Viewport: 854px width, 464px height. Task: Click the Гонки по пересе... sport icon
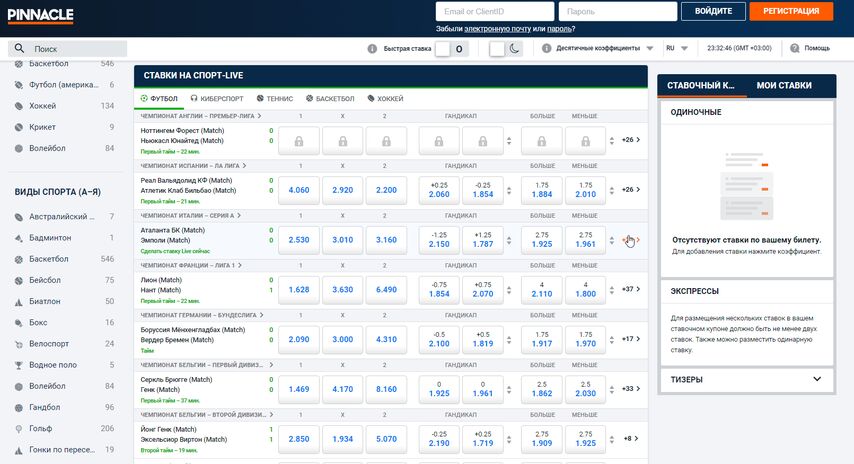(19, 450)
